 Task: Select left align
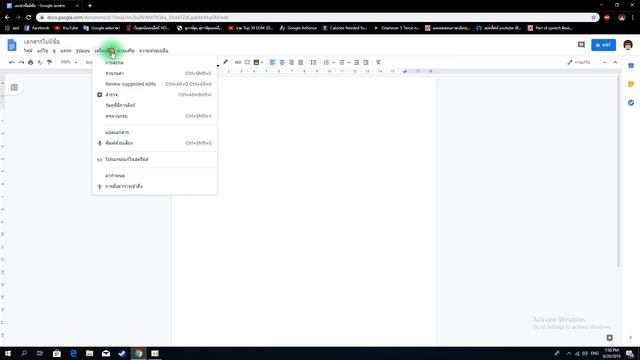pyautogui.click(x=272, y=62)
